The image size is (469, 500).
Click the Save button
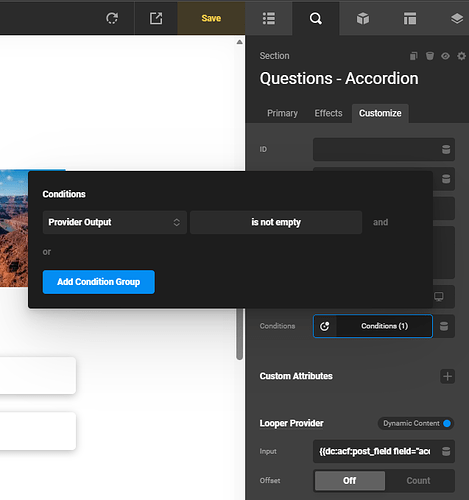tap(211, 18)
